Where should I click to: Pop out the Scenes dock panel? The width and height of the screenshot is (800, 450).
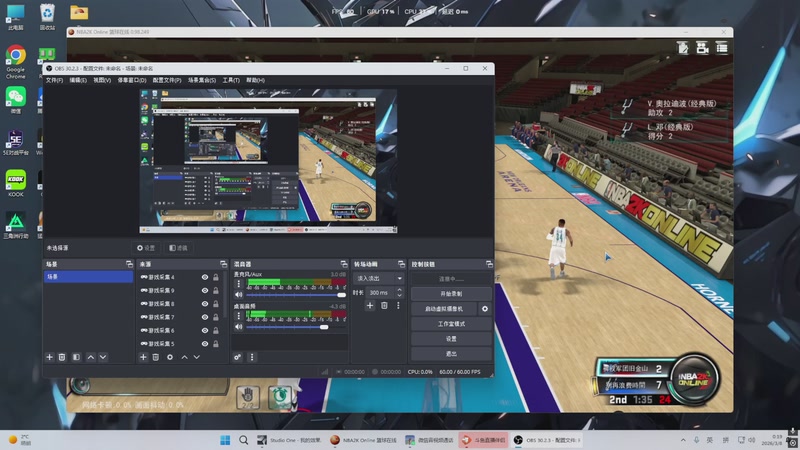(x=129, y=264)
